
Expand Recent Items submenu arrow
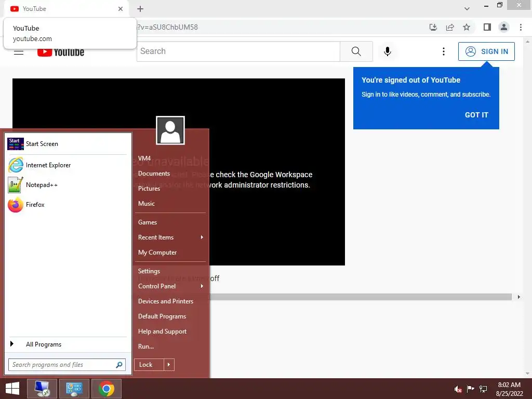pyautogui.click(x=202, y=237)
